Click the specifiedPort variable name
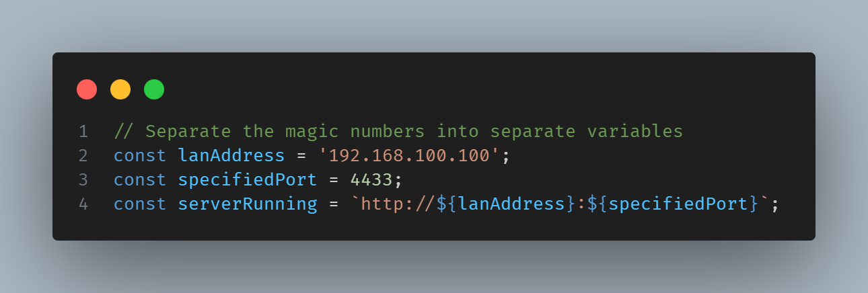The height and width of the screenshot is (293, 868). (247, 179)
